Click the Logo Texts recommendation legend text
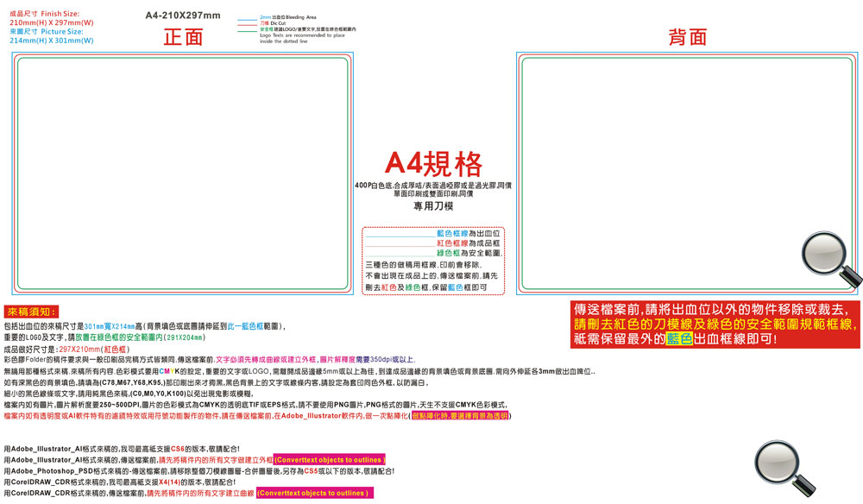 [302, 38]
